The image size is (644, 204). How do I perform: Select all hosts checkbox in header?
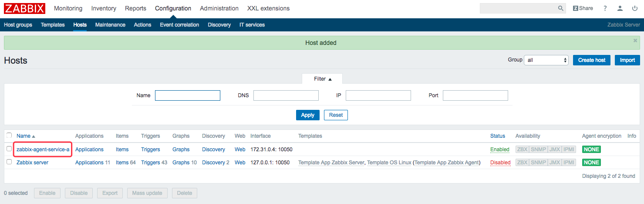(x=9, y=136)
